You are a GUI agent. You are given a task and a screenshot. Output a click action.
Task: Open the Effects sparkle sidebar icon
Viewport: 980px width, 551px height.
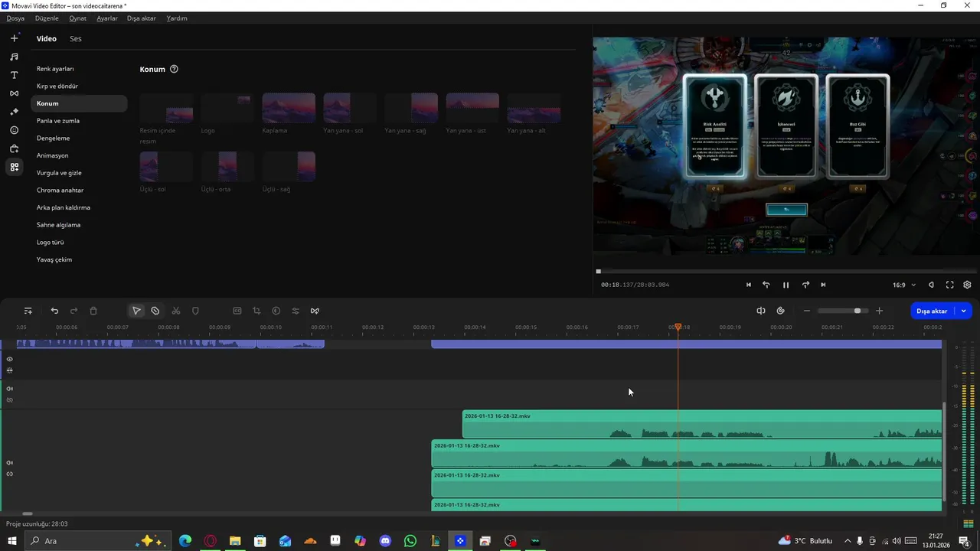click(x=14, y=112)
